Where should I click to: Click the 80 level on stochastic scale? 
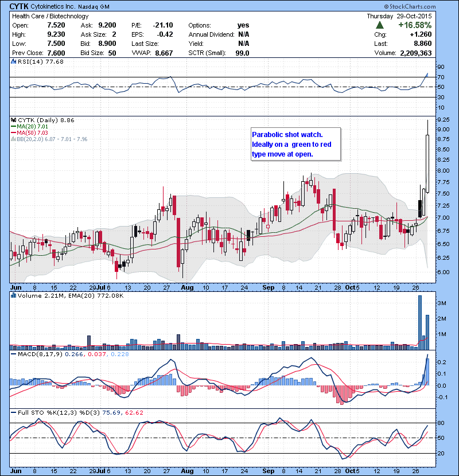coord(441,423)
